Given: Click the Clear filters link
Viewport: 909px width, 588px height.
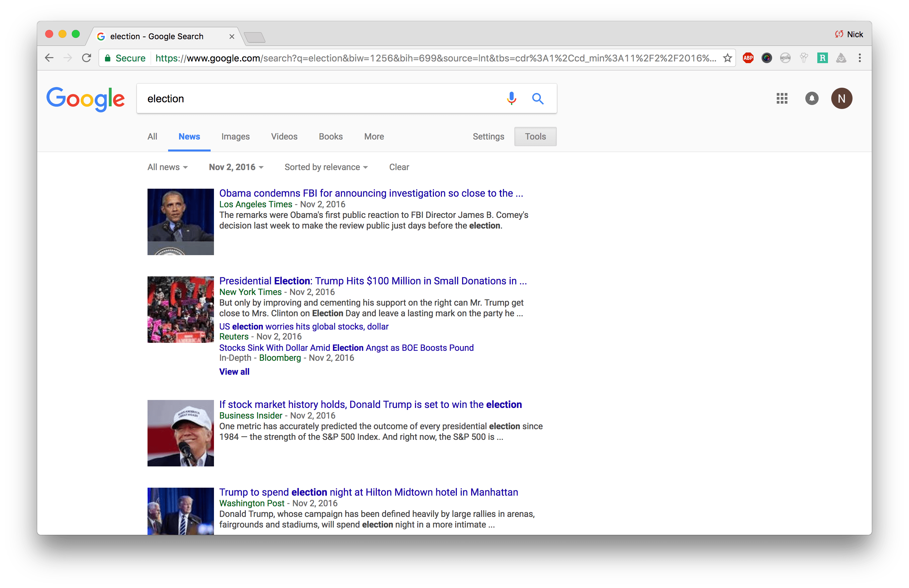Looking at the screenshot, I should point(399,167).
